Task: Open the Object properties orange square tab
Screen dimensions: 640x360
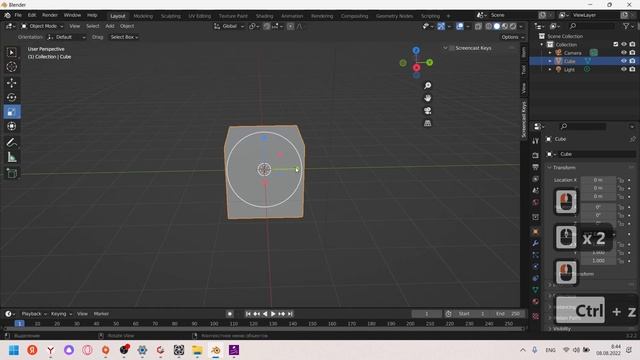Action: (535, 231)
